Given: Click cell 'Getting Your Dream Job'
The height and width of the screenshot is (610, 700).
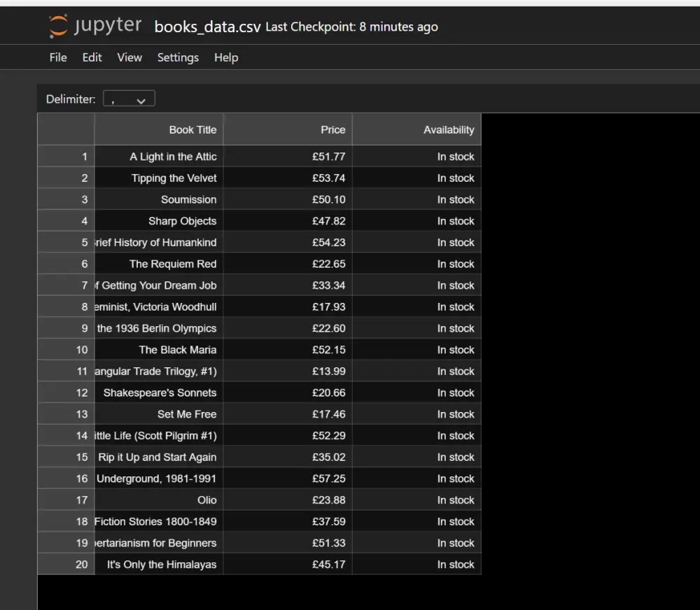Looking at the screenshot, I should tap(159, 285).
